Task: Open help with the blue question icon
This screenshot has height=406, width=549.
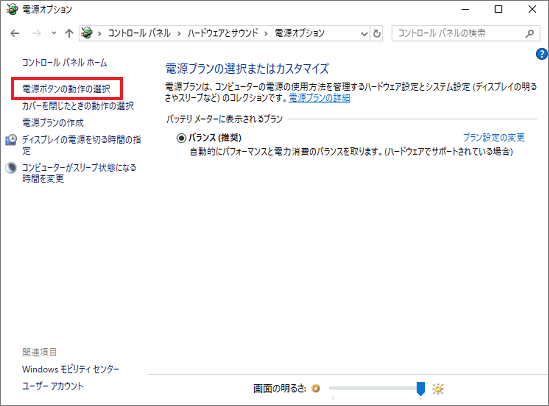Action: (x=542, y=54)
